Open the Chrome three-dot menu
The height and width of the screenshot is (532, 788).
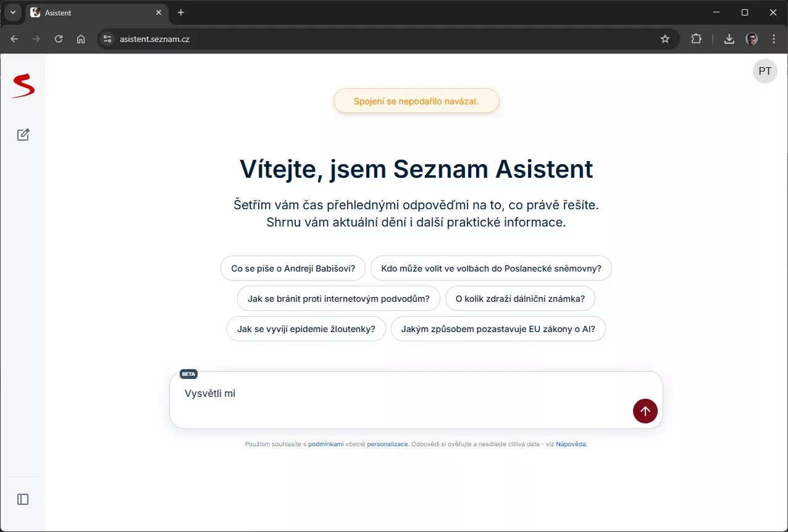774,39
